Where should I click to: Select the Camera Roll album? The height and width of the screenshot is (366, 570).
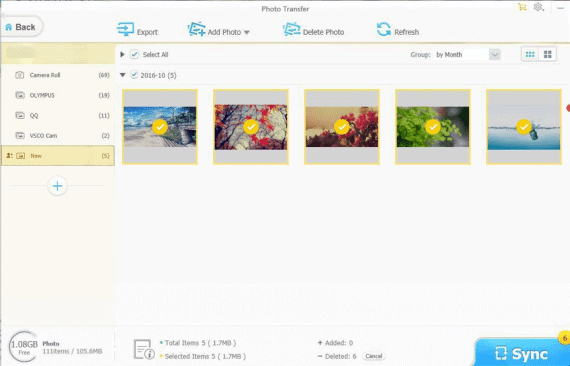click(x=58, y=75)
